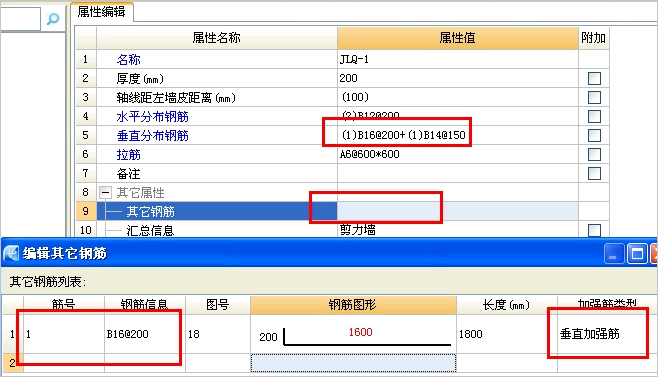Click the 附加 column header
658x377 pixels.
[x=593, y=38]
